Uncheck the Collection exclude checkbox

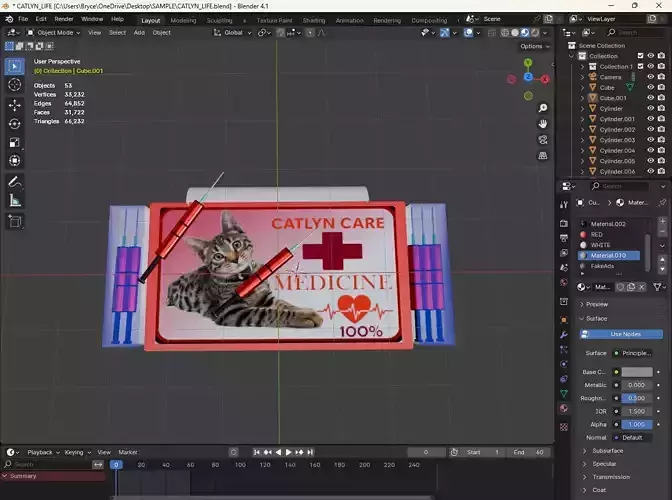pyautogui.click(x=640, y=56)
